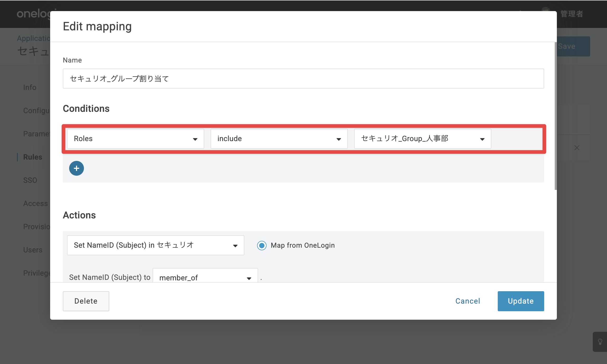Open the Configuration sidebar tab
Image resolution: width=607 pixels, height=364 pixels.
(x=37, y=111)
